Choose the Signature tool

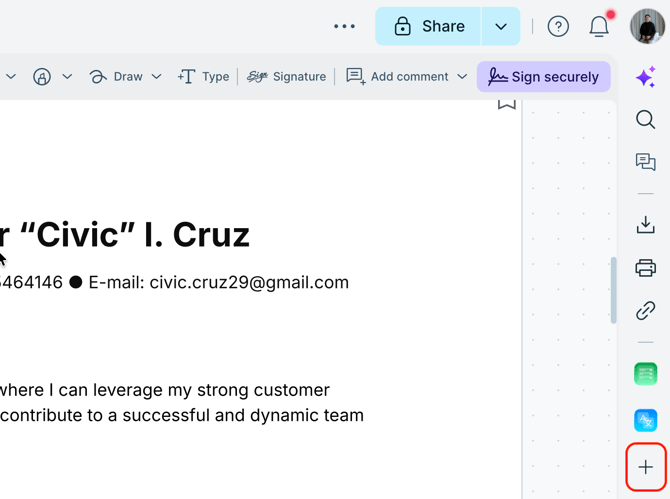coord(287,77)
